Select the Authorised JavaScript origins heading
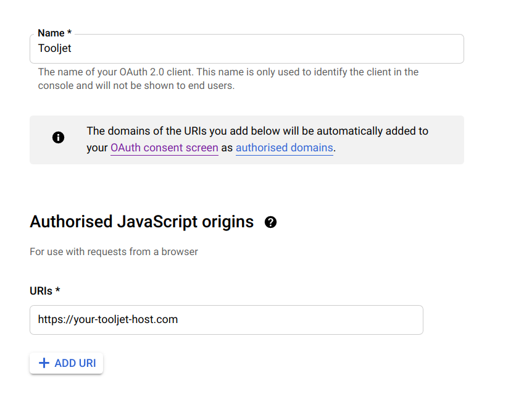Viewport: 516px width, 420px height. point(141,222)
